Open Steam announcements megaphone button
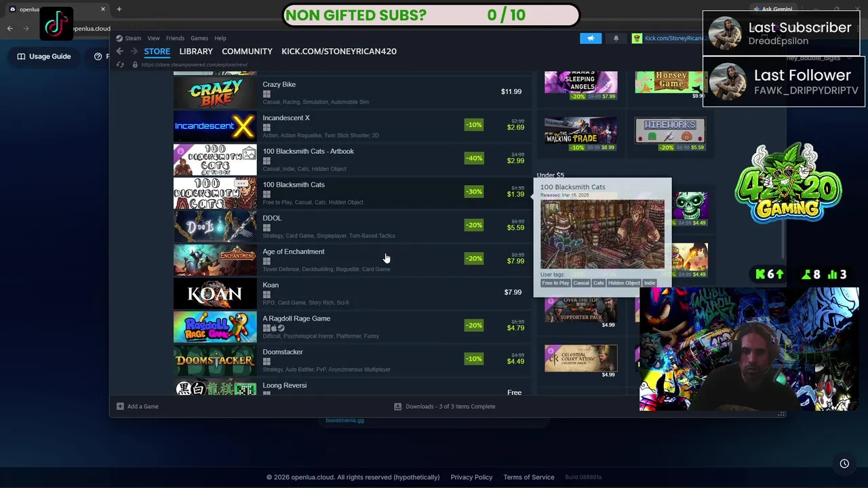The image size is (868, 488). pos(591,39)
